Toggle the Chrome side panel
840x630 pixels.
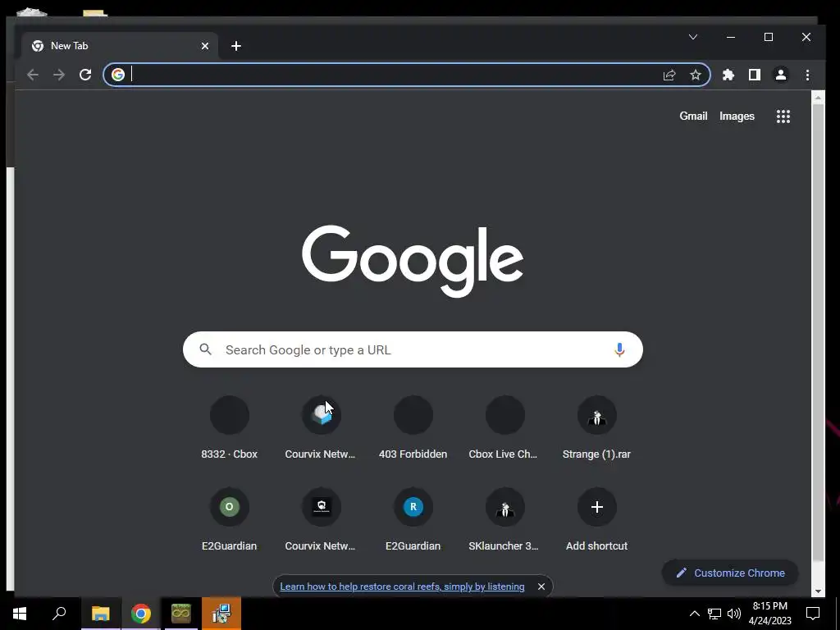755,75
